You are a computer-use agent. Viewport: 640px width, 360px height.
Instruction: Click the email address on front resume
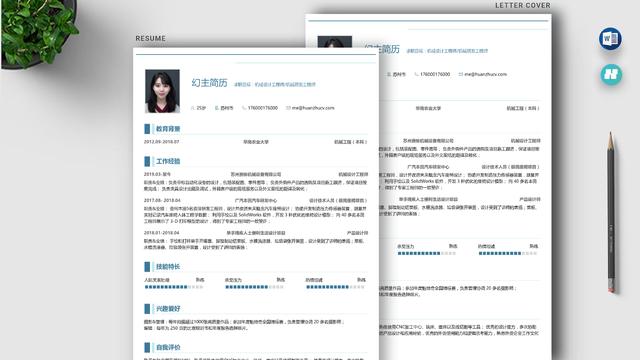coord(313,108)
